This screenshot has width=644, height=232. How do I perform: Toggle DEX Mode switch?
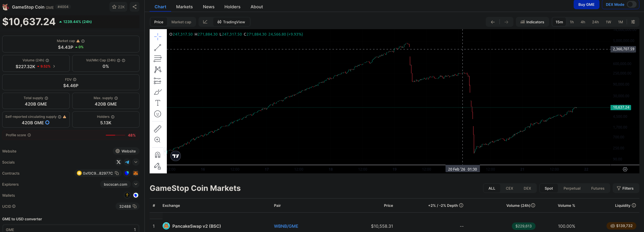pos(632,4)
